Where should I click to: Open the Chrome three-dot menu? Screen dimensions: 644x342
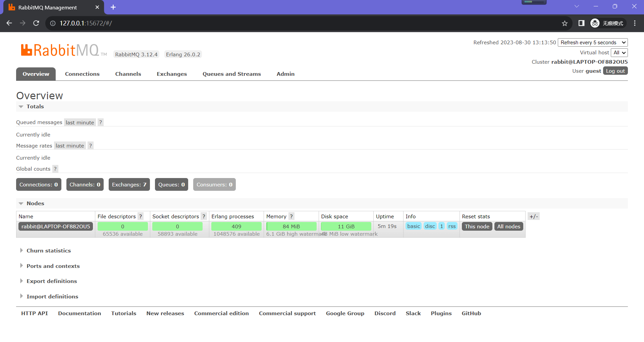[x=635, y=23]
